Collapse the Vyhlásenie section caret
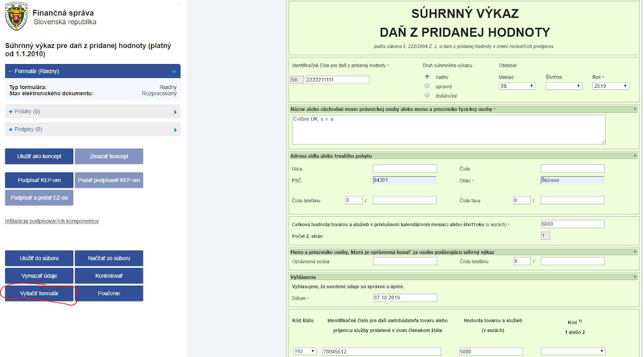 635,277
